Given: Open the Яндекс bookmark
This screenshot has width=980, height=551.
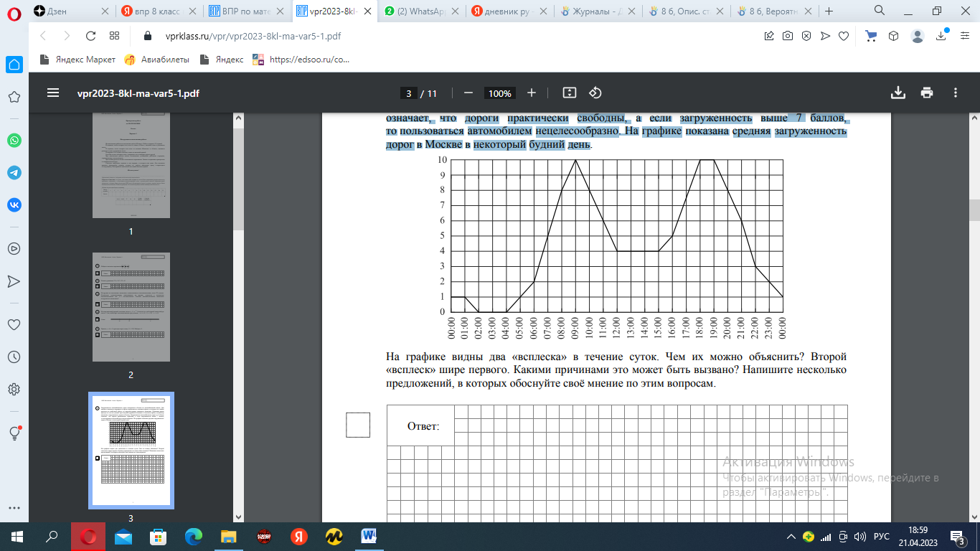Looking at the screenshot, I should 222,60.
